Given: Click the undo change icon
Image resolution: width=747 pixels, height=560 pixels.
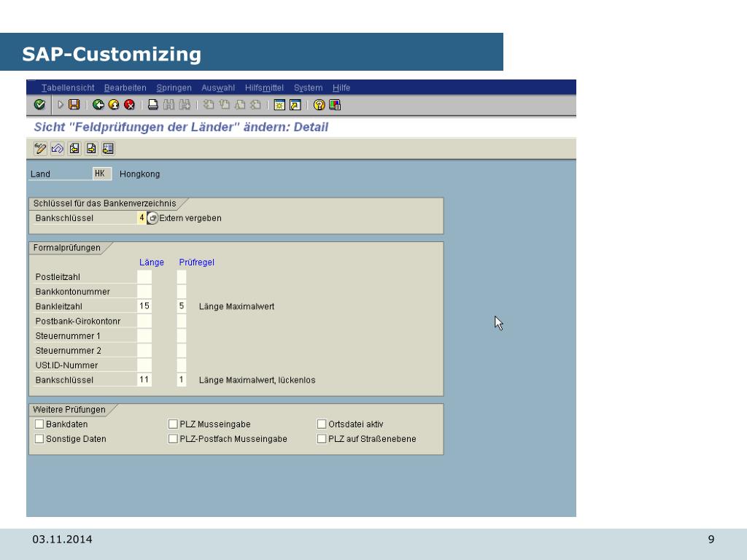Looking at the screenshot, I should click(57, 149).
